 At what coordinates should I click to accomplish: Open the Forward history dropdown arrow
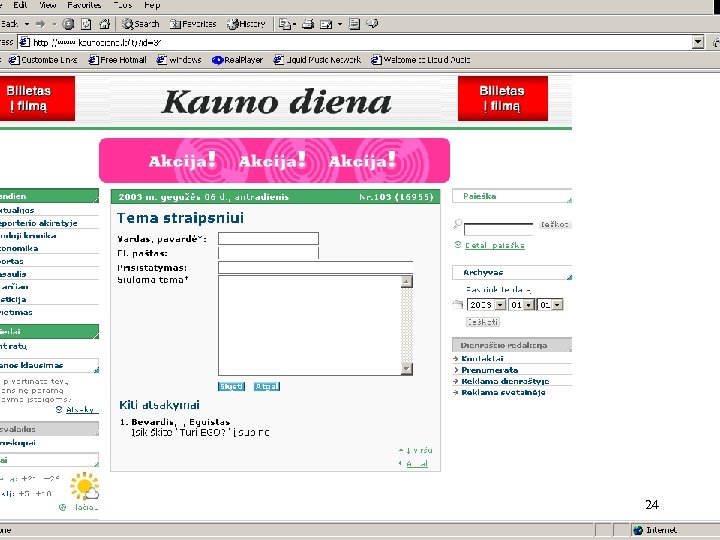click(54, 24)
